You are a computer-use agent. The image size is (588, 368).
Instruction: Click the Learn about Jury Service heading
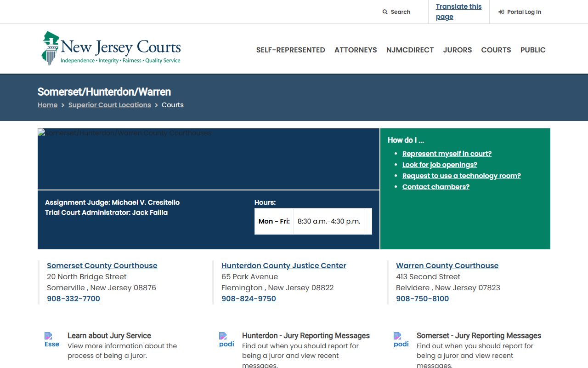[x=109, y=336]
